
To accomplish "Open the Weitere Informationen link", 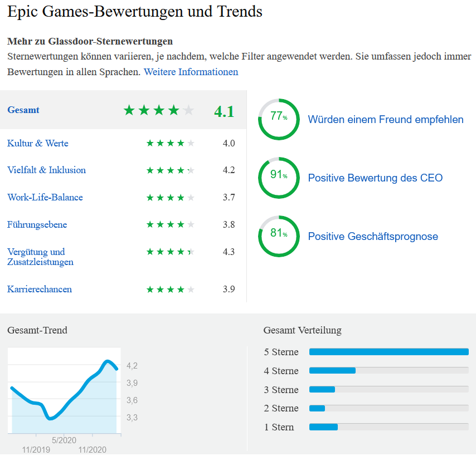I will [x=191, y=72].
